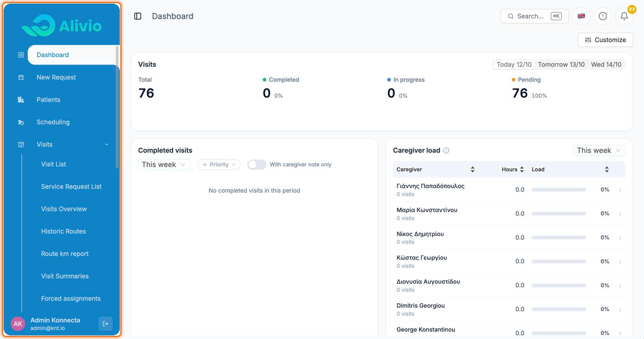Open Caregiver load This week dropdown
This screenshot has height=339, width=644.
[x=599, y=150]
